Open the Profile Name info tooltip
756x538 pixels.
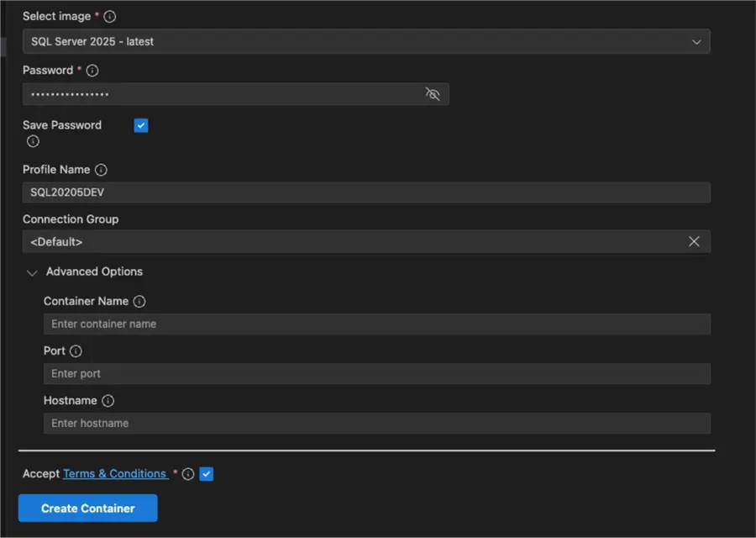point(101,169)
